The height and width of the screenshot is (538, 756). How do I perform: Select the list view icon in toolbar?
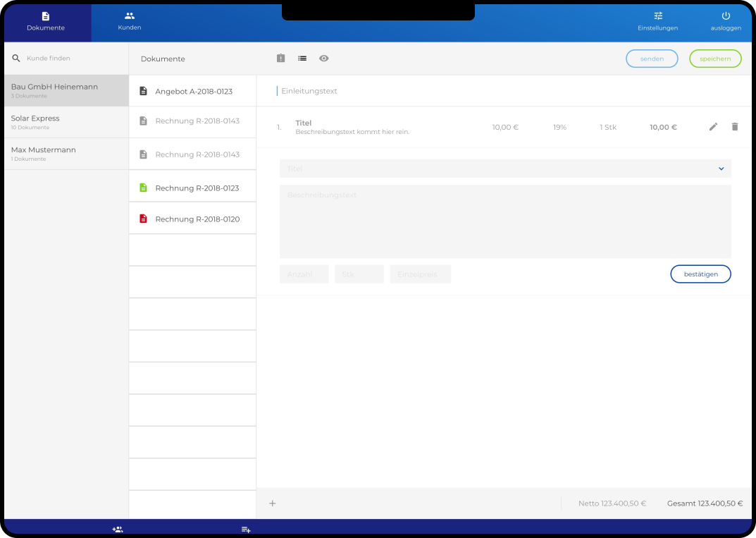click(x=302, y=59)
